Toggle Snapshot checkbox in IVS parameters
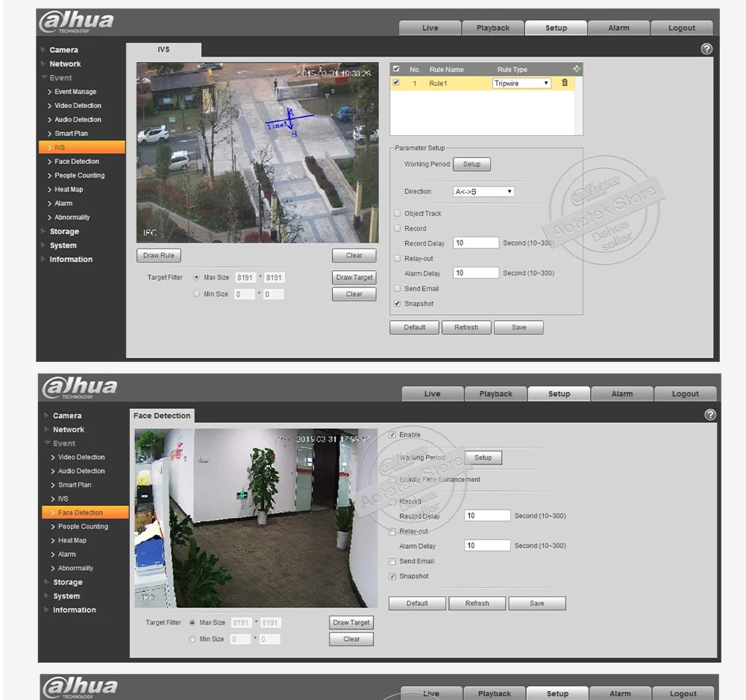The width and height of the screenshot is (746, 700). point(398,304)
